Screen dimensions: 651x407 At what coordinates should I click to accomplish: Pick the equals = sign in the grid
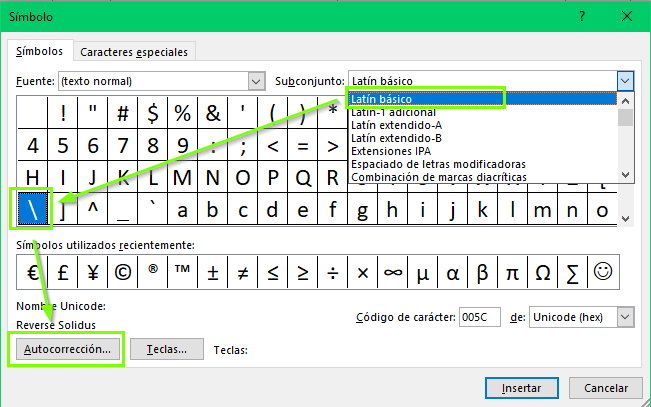click(x=303, y=145)
